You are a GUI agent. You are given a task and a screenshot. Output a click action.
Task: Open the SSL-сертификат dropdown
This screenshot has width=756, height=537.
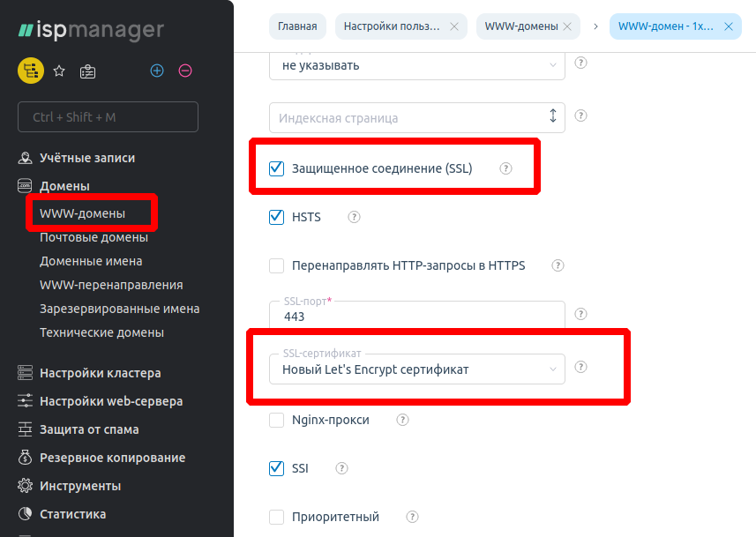416,369
